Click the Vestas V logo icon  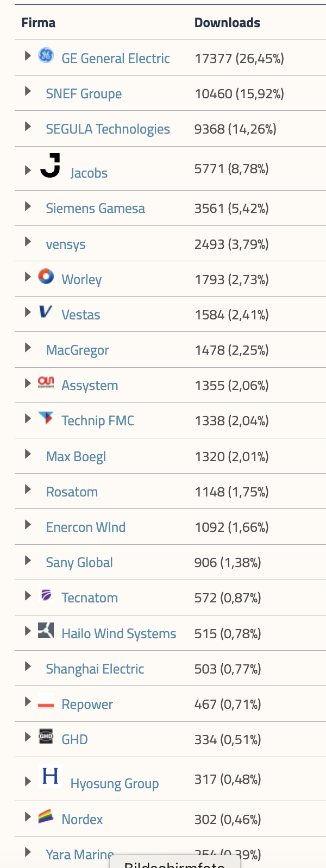[46, 312]
